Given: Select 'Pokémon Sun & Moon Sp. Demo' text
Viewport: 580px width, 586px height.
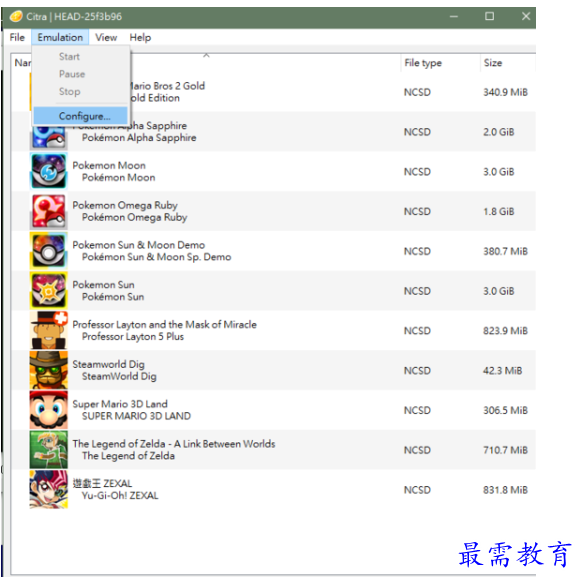Looking at the screenshot, I should pos(156,257).
